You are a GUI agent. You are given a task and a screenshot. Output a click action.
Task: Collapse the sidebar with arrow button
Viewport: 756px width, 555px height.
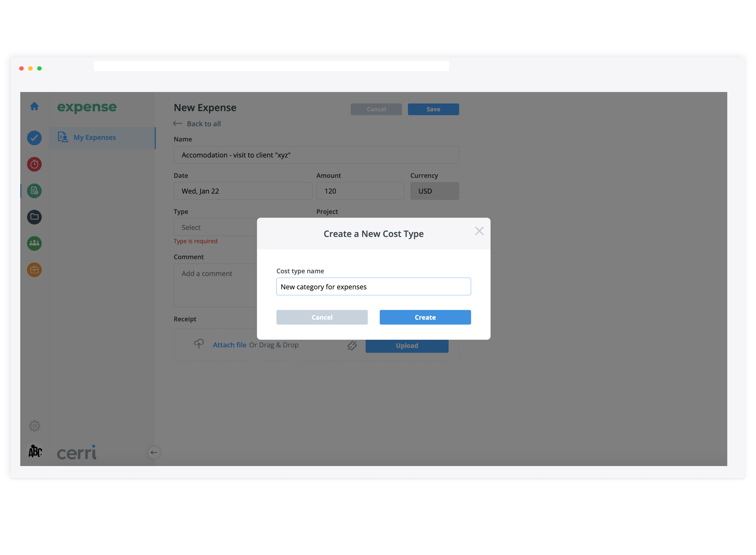click(x=154, y=452)
